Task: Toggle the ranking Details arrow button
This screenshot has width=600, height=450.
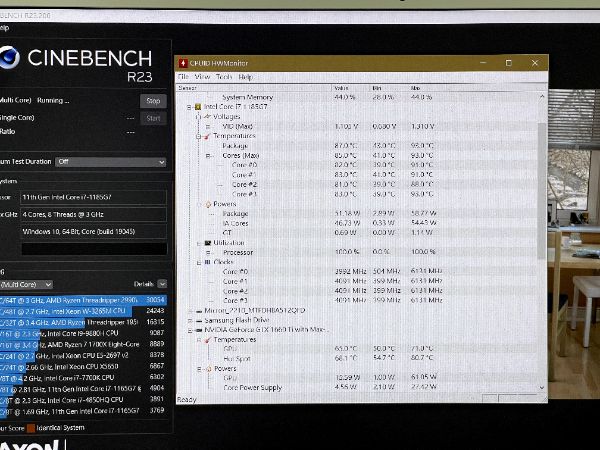Action: tap(162, 284)
